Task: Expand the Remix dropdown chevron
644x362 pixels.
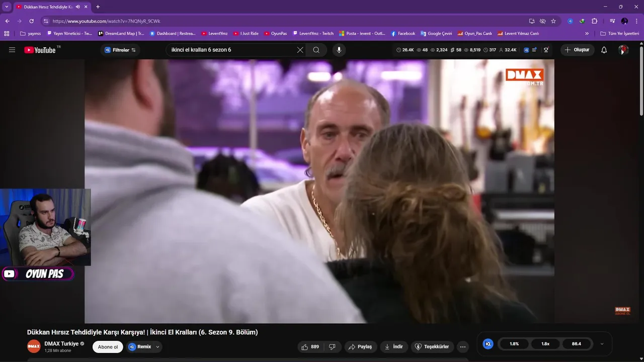Action: [157, 346]
